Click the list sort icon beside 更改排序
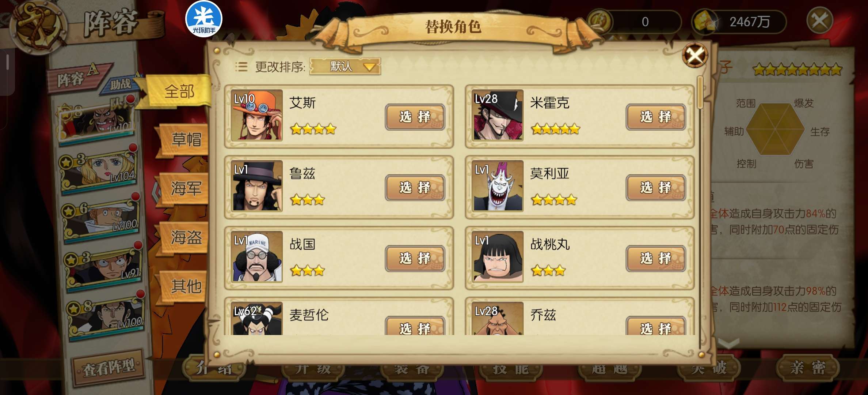The height and width of the screenshot is (395, 868). [x=241, y=67]
